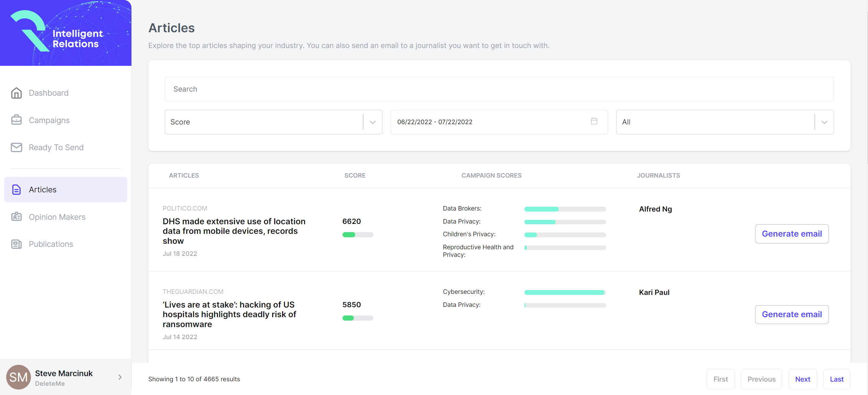This screenshot has height=395, width=868.
Task: Click Reproductive Health and Privacy score bar
Action: 565,248
